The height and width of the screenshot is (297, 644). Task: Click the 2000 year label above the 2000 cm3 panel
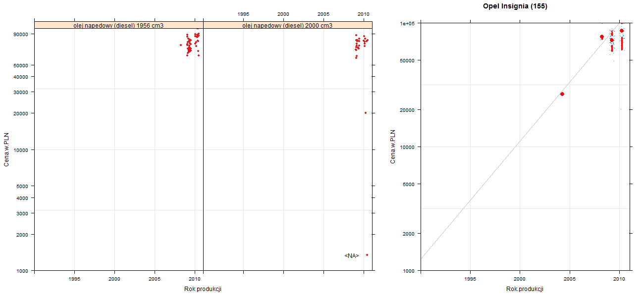point(283,14)
